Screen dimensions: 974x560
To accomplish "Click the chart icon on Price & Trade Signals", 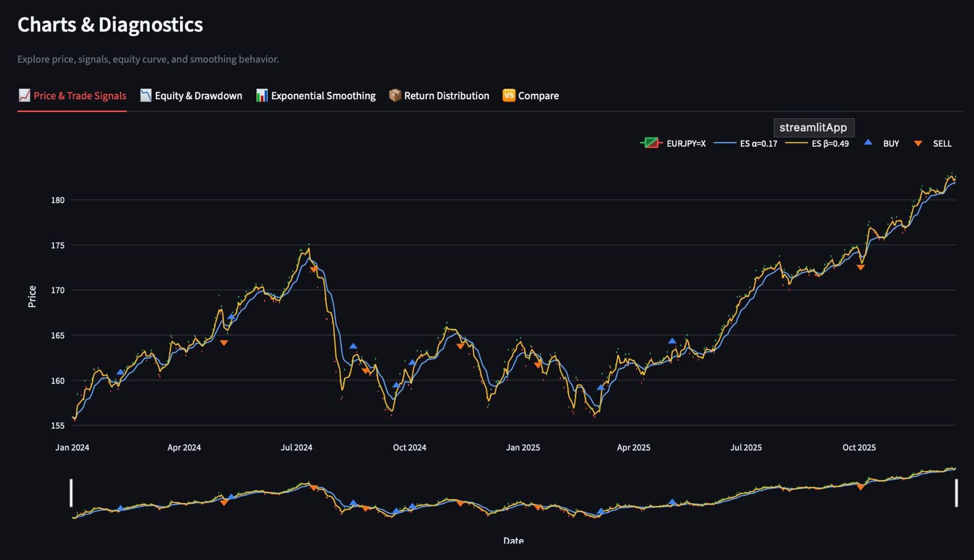I will pyautogui.click(x=24, y=96).
